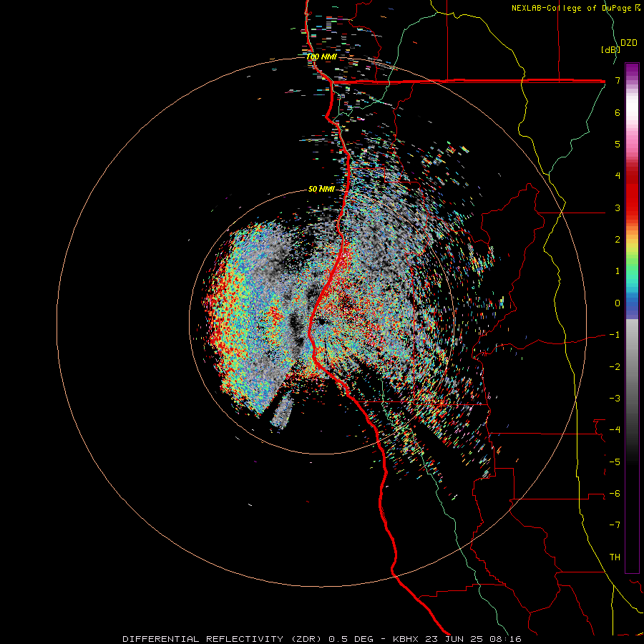Click the 0 value on color scale
Image resolution: width=644 pixels, height=644 pixels.
click(618, 303)
